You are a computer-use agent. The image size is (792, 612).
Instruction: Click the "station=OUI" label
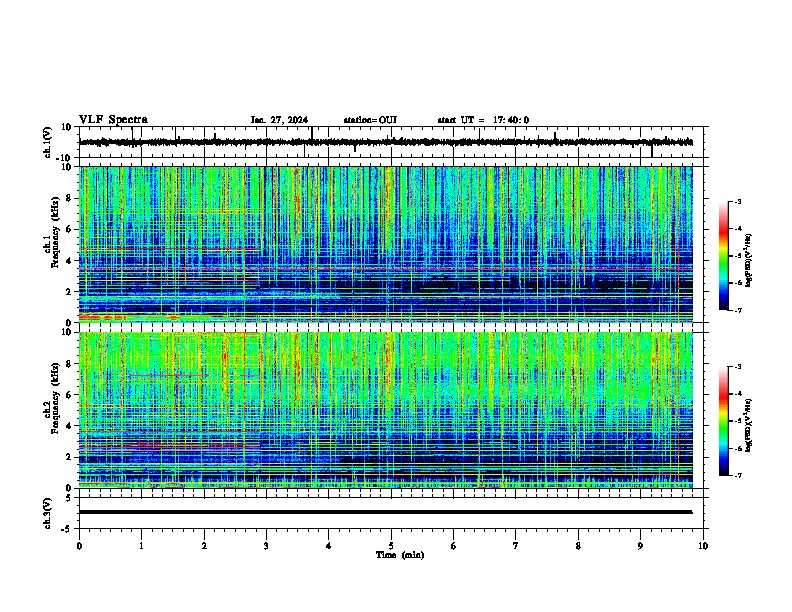[370, 120]
